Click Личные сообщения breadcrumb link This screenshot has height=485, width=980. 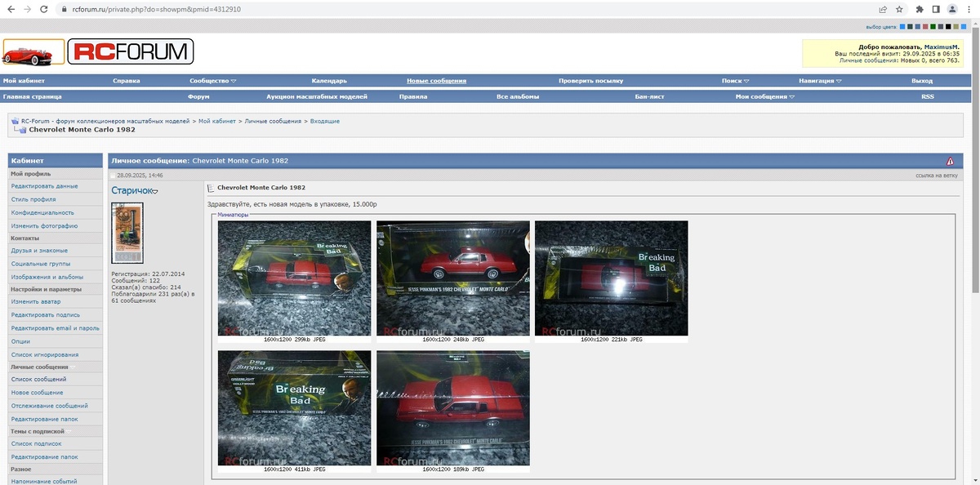coord(273,121)
